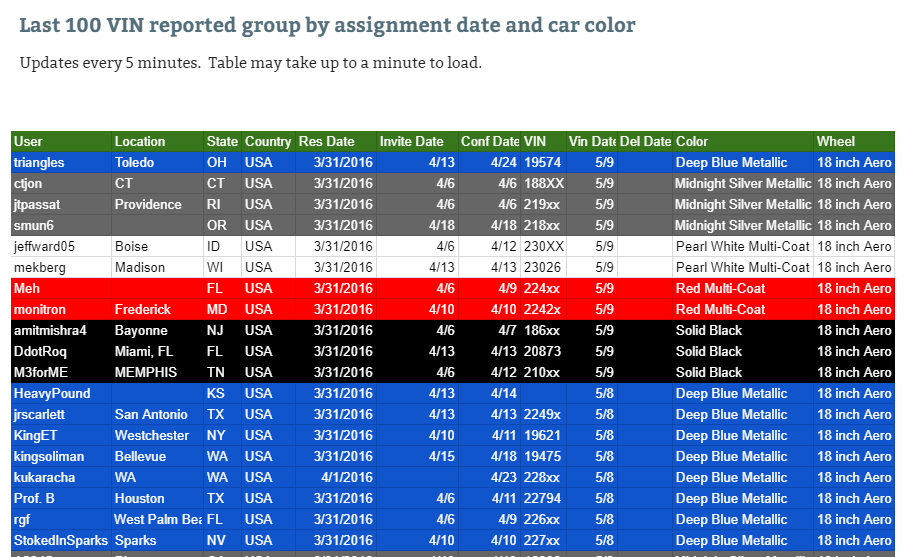905x557 pixels.
Task: Click the location cell 'Providence'
Action: (x=158, y=204)
